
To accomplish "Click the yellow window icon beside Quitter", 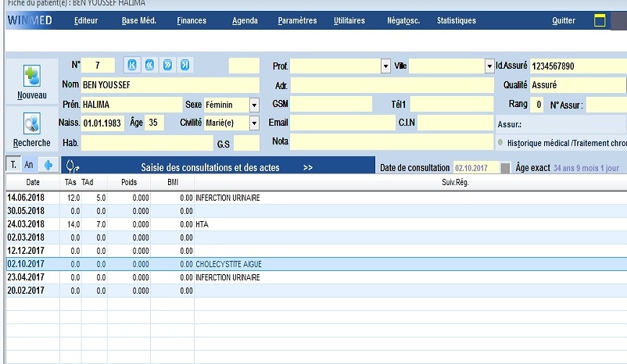I will (x=600, y=21).
